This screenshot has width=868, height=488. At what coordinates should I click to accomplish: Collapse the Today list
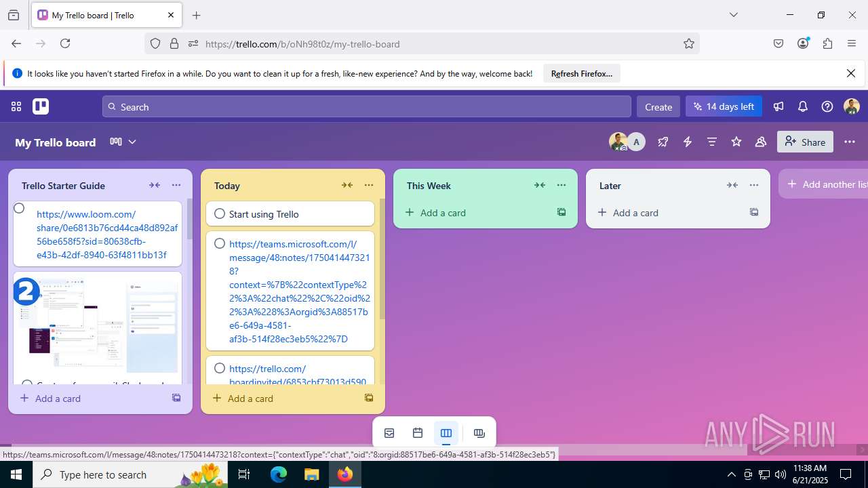tap(347, 185)
